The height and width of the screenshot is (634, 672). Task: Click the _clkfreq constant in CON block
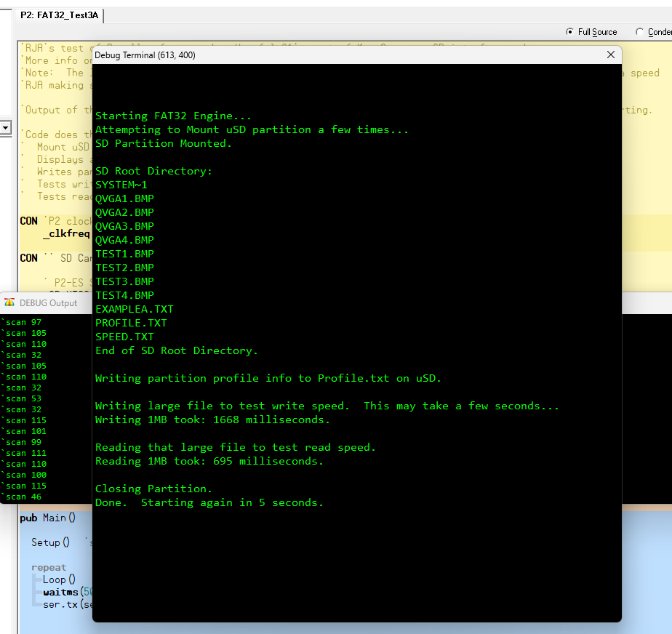point(66,233)
